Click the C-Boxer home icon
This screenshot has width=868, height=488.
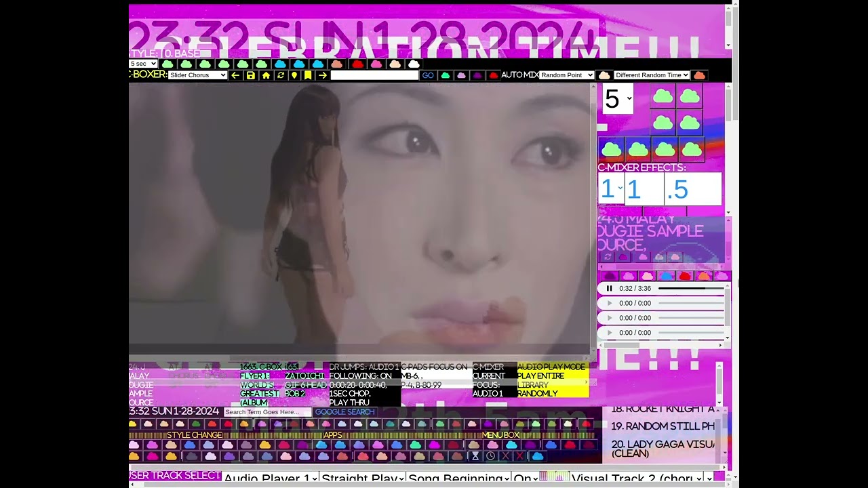click(266, 75)
